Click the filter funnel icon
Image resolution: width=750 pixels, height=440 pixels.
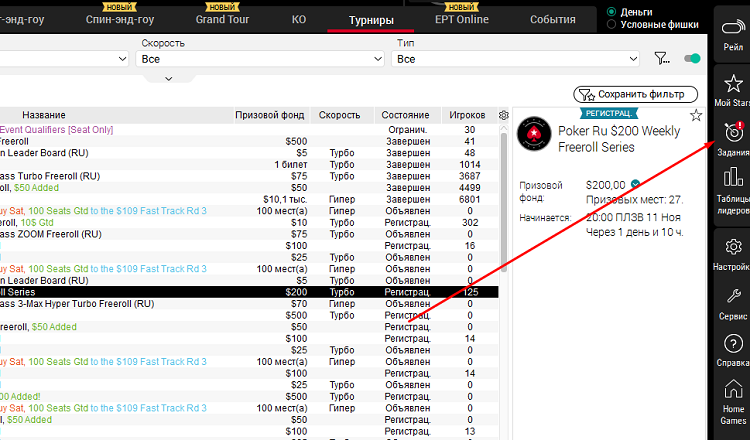(661, 59)
